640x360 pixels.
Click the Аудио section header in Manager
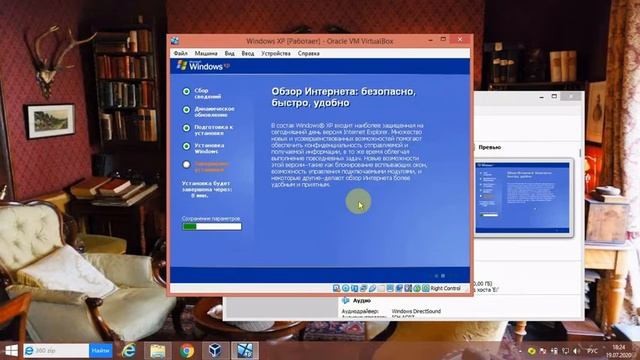(362, 300)
